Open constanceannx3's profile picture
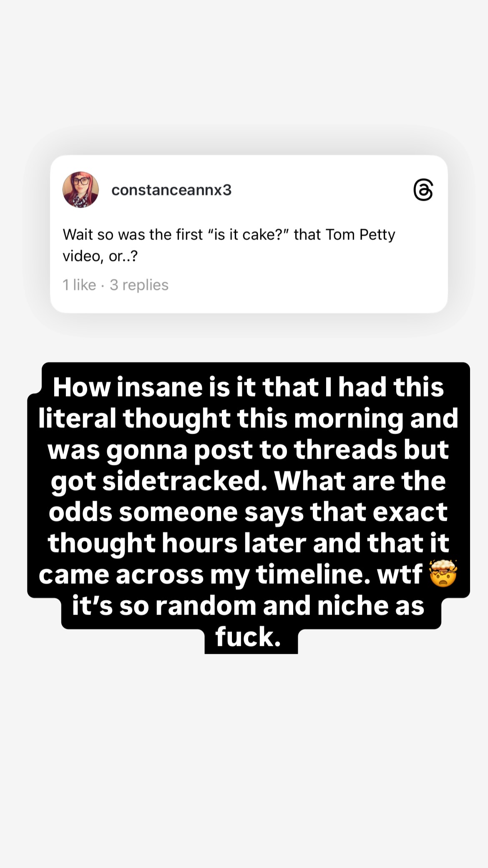Screen dimensions: 488x868 click(x=80, y=189)
